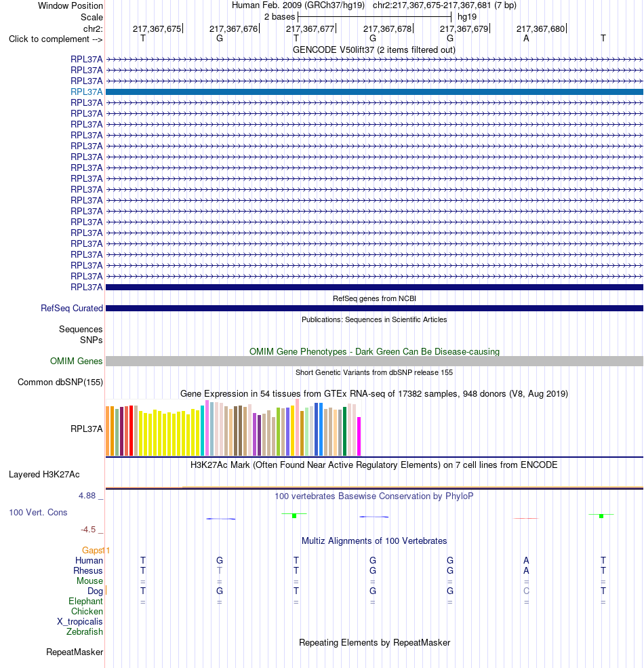Select the Human alignment row label
644x668 pixels.
point(89,561)
